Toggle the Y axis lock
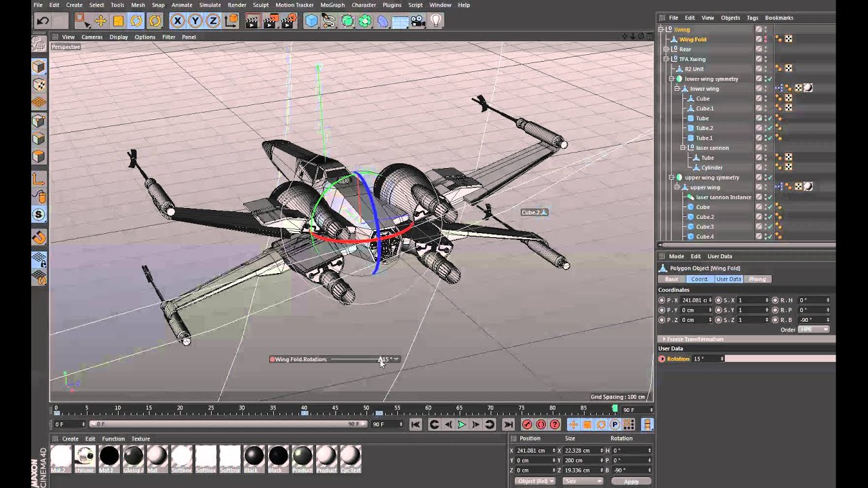The height and width of the screenshot is (488, 868). click(x=195, y=21)
